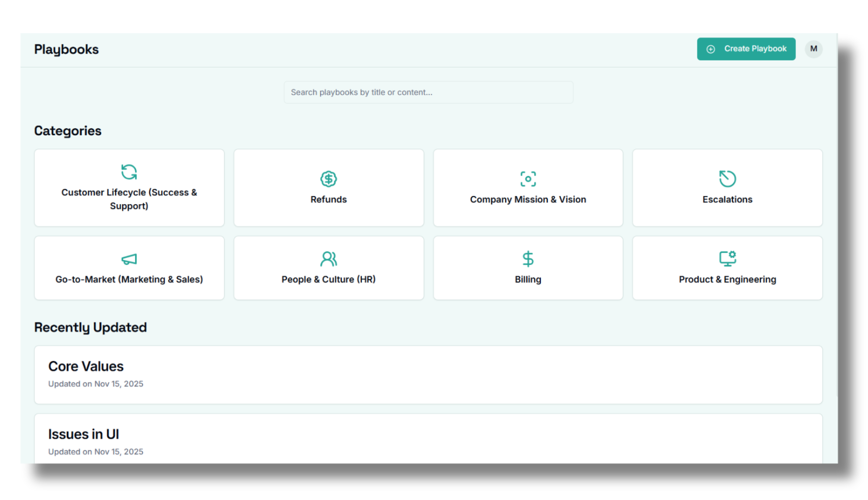
Task: Open the M user avatar menu
Action: pyautogui.click(x=813, y=49)
